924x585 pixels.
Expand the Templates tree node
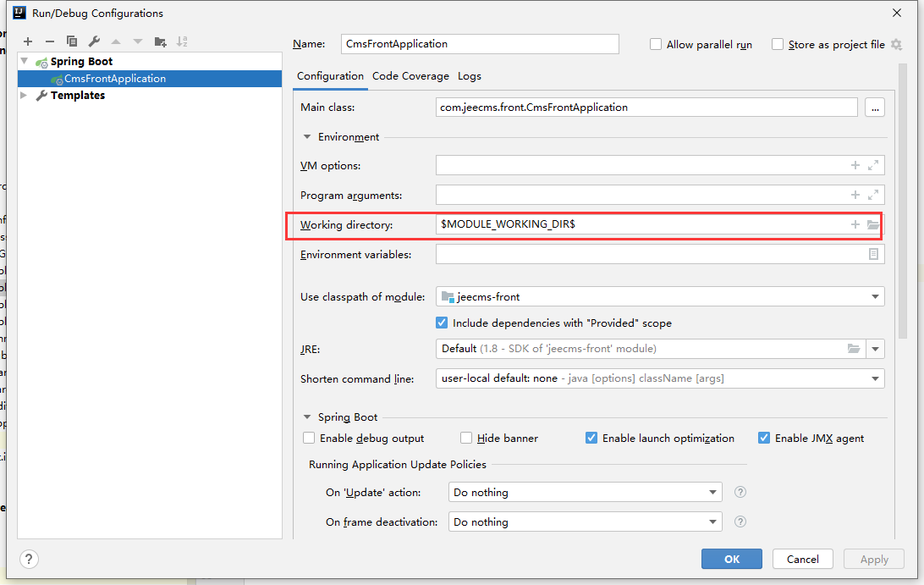tap(24, 96)
